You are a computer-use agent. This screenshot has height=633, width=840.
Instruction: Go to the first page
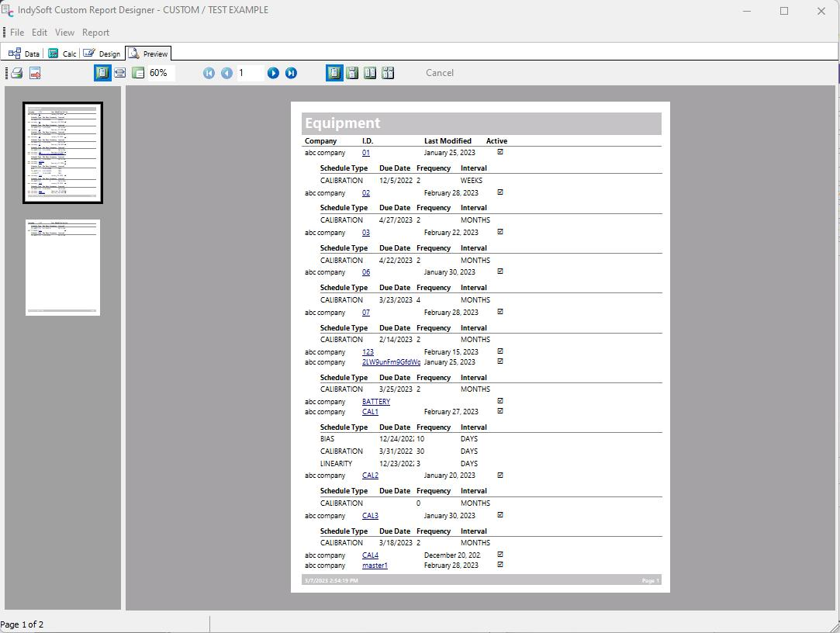click(x=209, y=73)
